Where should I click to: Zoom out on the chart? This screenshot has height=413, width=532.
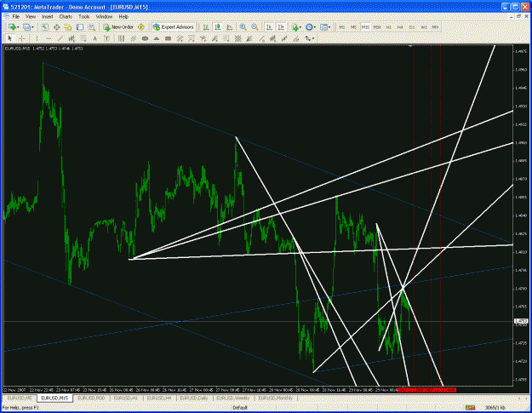[255, 27]
